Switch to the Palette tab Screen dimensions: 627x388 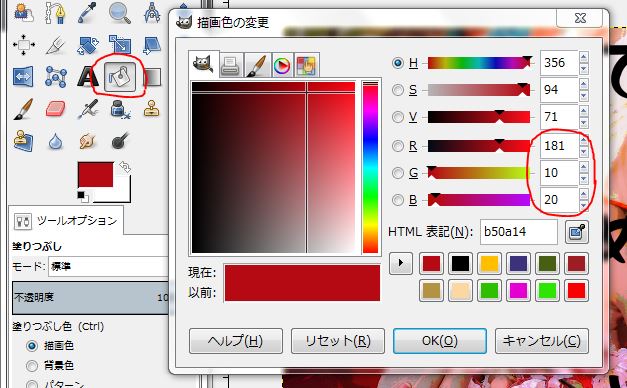click(x=307, y=65)
